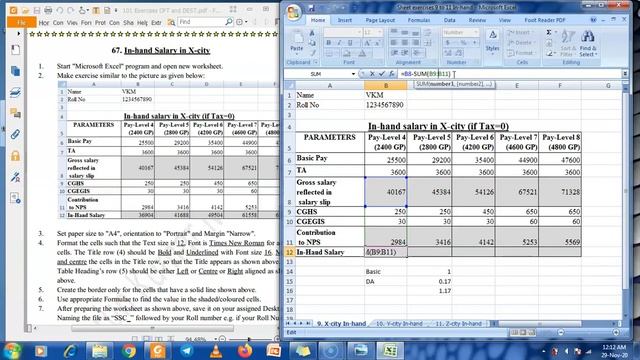Image resolution: width=640 pixels, height=360 pixels.
Task: Open the Cell Styles gallery
Action: [x=493, y=41]
